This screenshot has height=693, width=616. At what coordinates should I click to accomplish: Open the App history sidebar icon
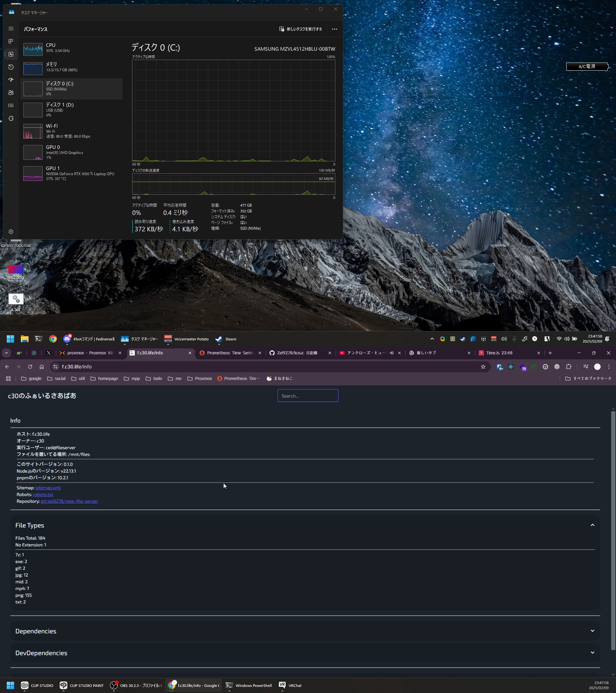click(11, 67)
